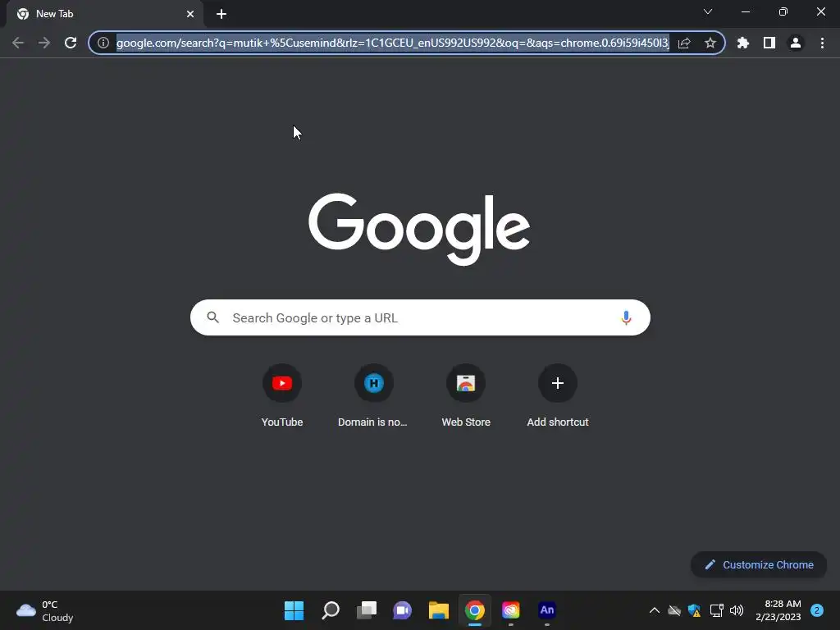Open Adobe Animate from the taskbar
840x630 pixels.
click(x=547, y=610)
